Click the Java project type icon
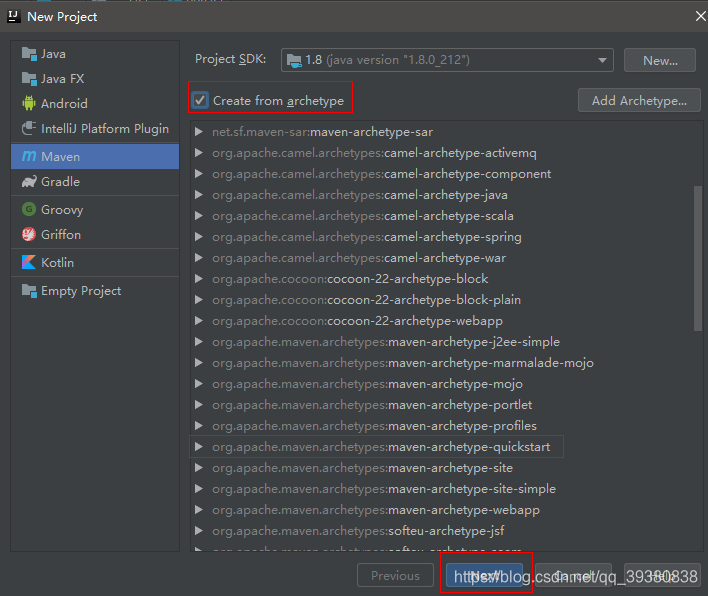The height and width of the screenshot is (596, 708). point(29,54)
